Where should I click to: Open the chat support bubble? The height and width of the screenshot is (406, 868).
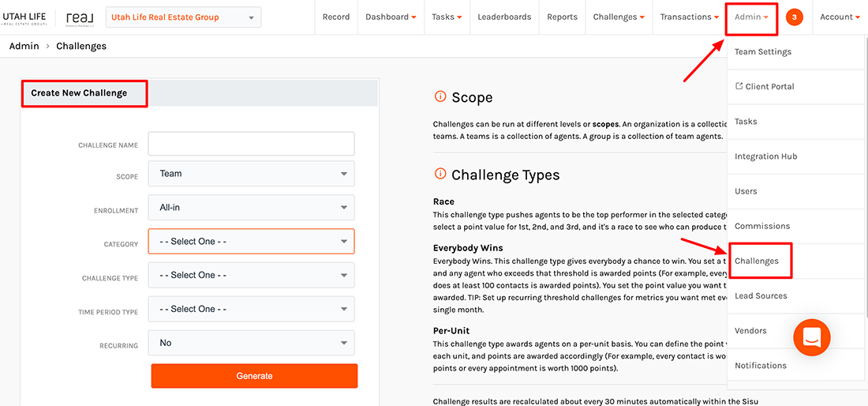[811, 336]
